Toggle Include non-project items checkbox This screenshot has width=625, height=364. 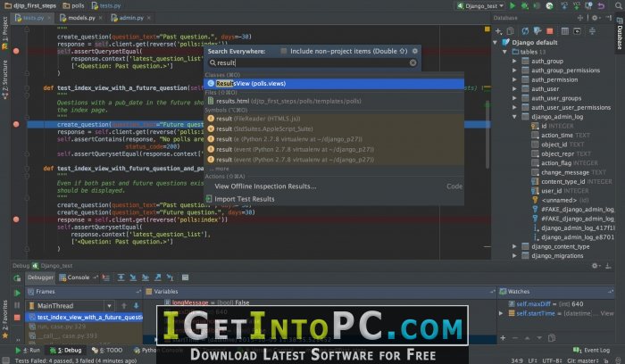pyautogui.click(x=283, y=51)
